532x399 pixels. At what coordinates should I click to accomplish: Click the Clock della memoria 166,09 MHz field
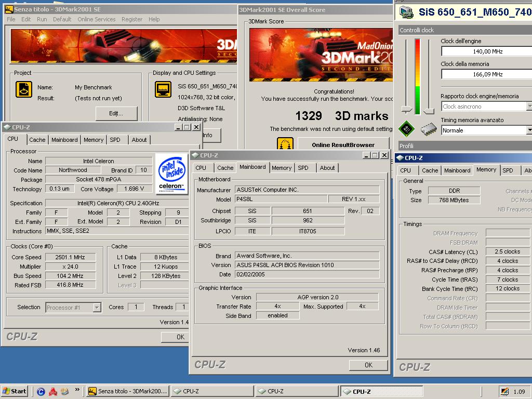pyautogui.click(x=486, y=74)
